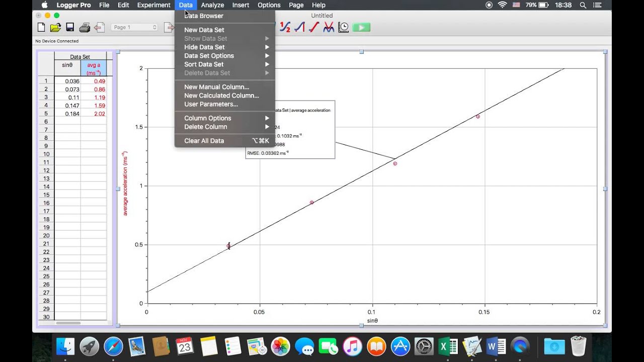Open the Edit menu

(123, 5)
